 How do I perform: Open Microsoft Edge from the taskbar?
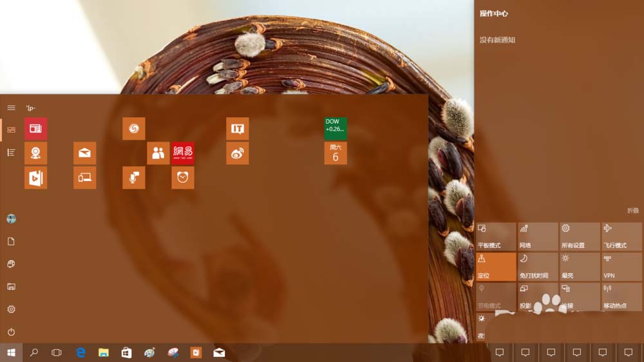coord(81,352)
